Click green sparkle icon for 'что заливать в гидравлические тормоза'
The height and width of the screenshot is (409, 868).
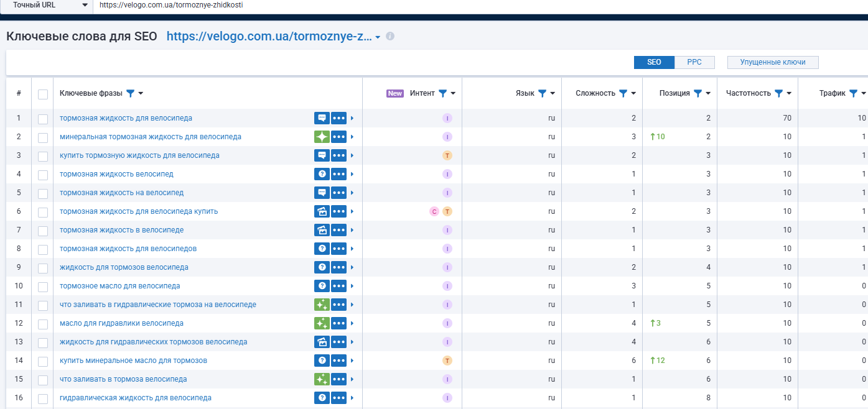pos(322,305)
